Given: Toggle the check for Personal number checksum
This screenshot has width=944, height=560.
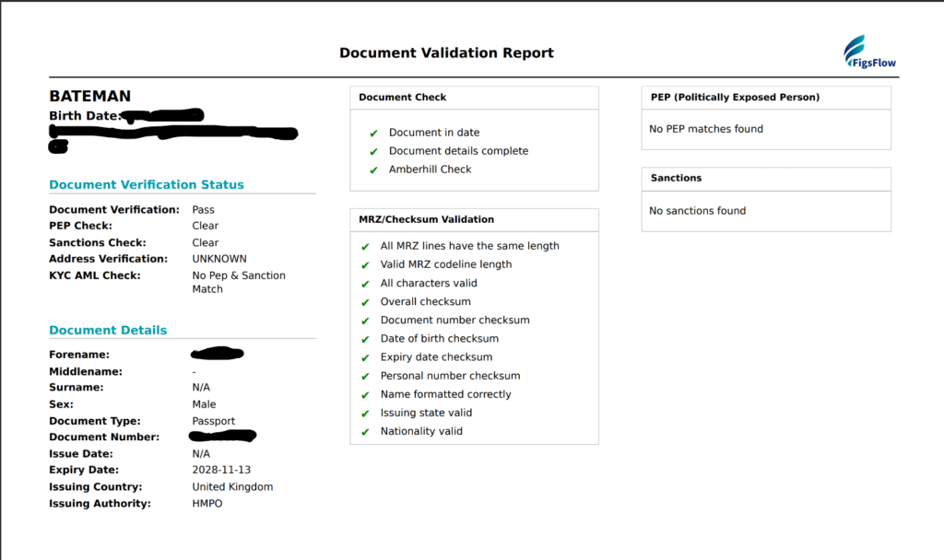Looking at the screenshot, I should [x=365, y=376].
